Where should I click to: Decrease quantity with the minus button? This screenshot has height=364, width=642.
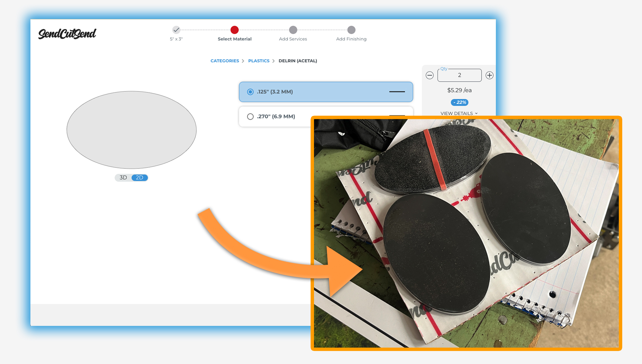click(430, 75)
